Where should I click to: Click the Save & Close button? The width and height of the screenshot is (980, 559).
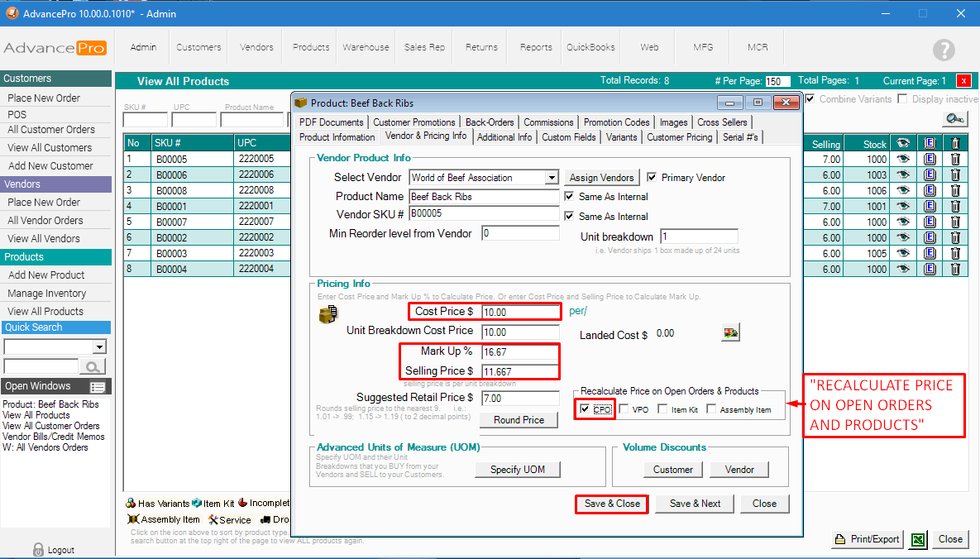[612, 504]
